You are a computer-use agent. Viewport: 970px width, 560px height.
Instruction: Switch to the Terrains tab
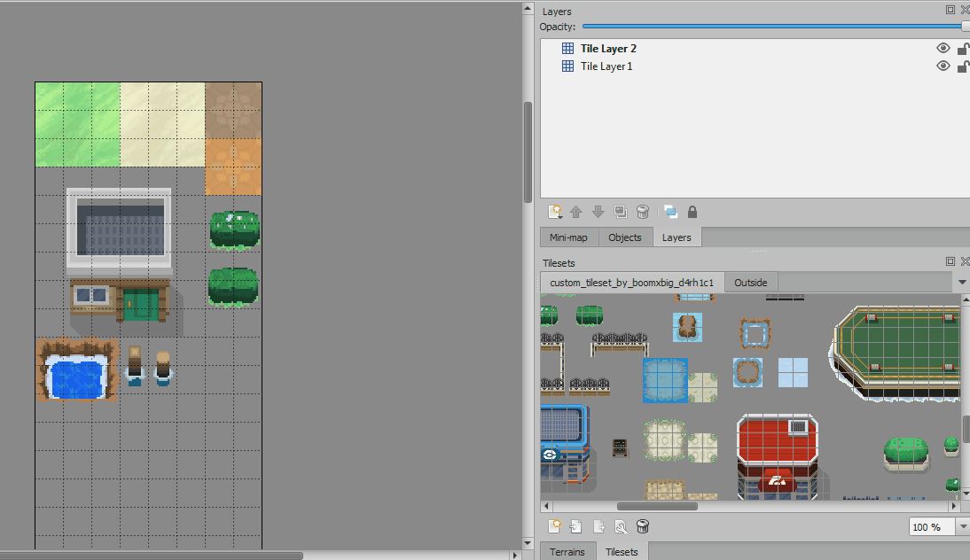[x=567, y=552]
